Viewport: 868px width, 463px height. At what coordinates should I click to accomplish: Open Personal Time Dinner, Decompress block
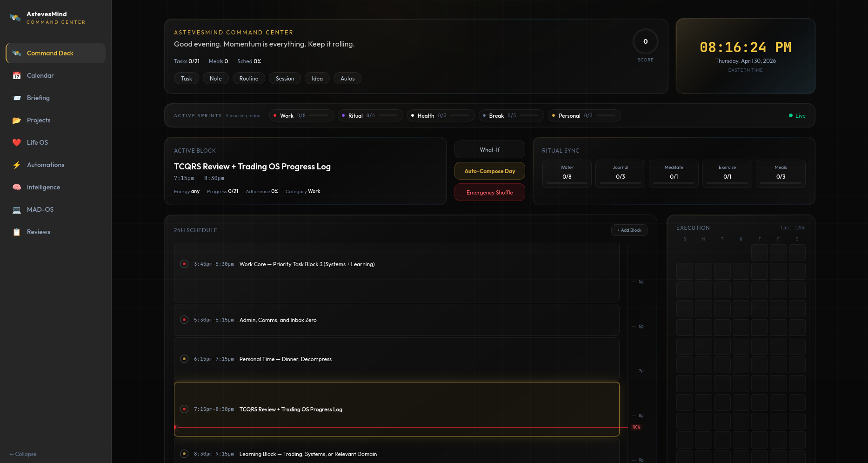(397, 359)
